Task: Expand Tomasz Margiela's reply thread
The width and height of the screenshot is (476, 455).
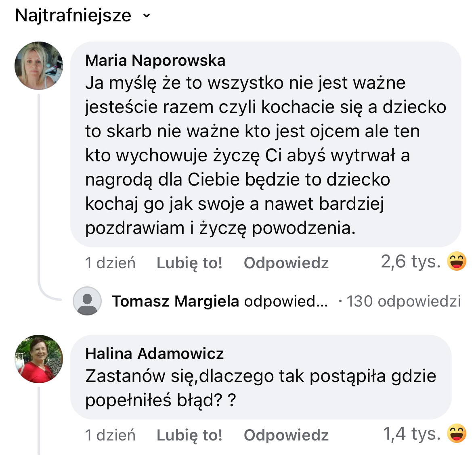Action: (x=220, y=301)
